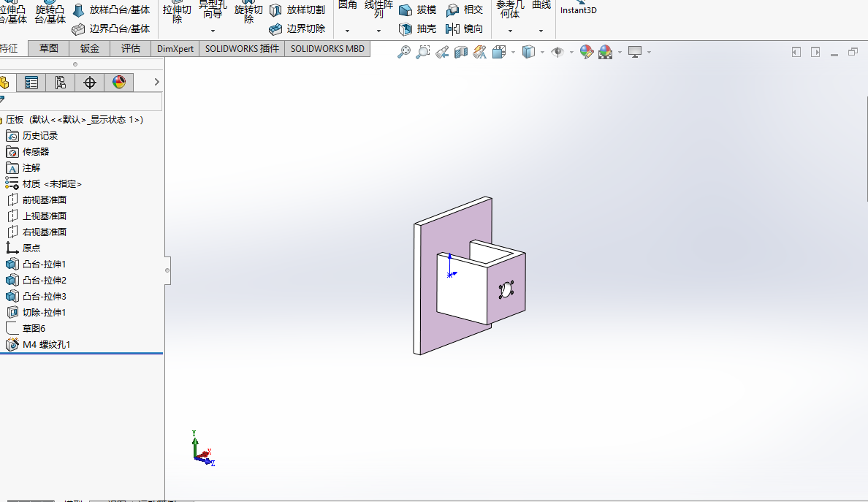The height and width of the screenshot is (502, 868).
Task: Click the 线性阵列 linear pattern button
Action: tap(378, 9)
